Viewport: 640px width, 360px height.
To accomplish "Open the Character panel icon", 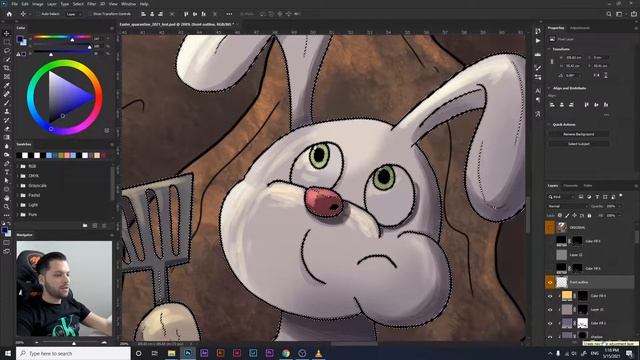I will [538, 91].
